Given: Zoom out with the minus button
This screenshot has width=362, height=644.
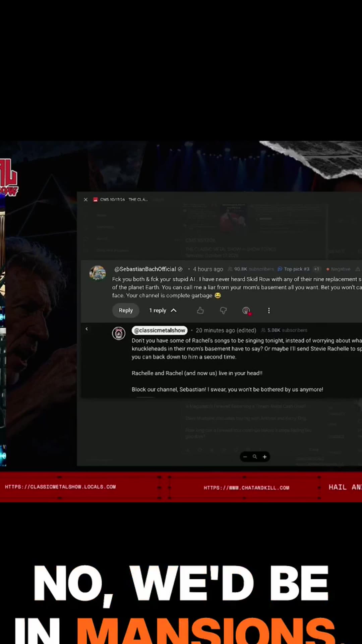Looking at the screenshot, I should pyautogui.click(x=245, y=457).
